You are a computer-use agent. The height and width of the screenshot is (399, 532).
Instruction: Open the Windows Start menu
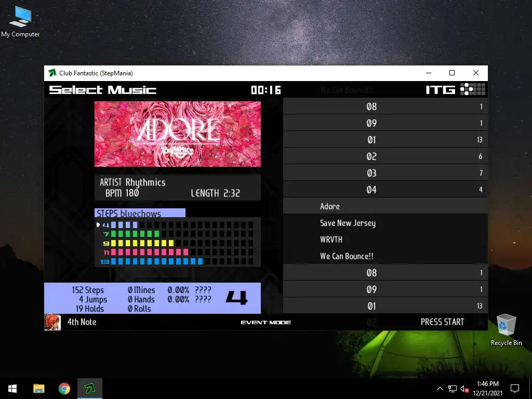12,389
